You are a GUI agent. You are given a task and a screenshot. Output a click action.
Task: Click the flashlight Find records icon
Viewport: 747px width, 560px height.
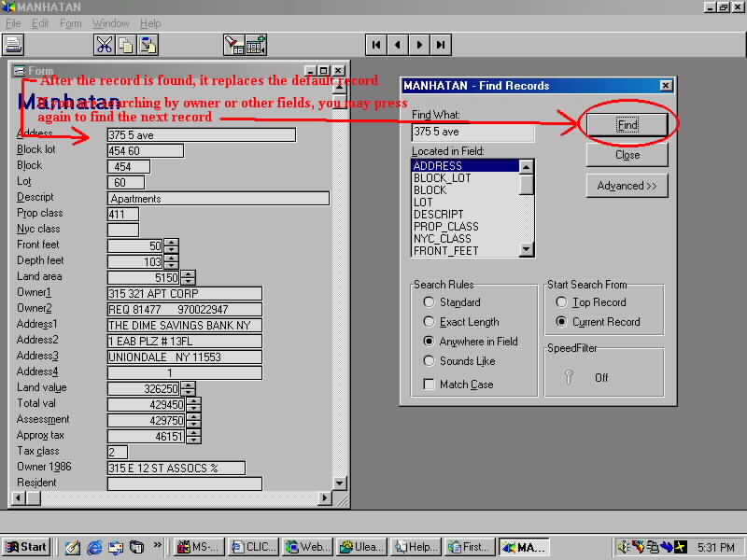click(233, 44)
